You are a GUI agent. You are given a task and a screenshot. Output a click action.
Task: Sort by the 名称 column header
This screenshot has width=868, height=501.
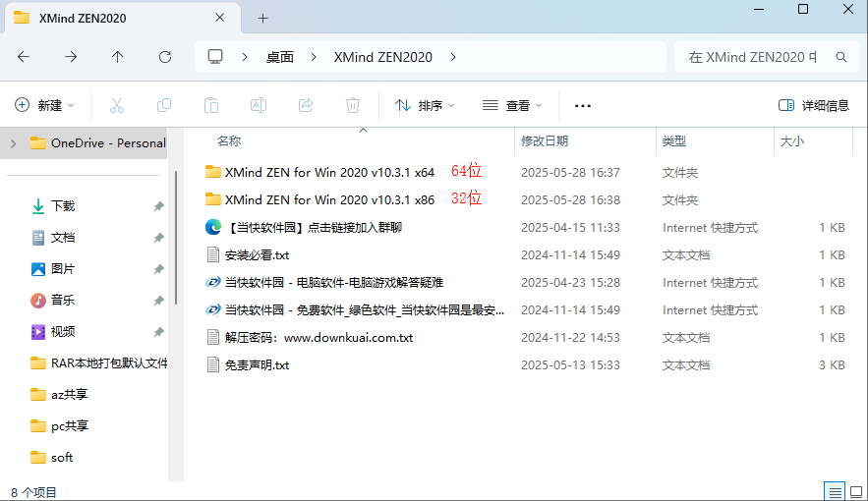(229, 141)
